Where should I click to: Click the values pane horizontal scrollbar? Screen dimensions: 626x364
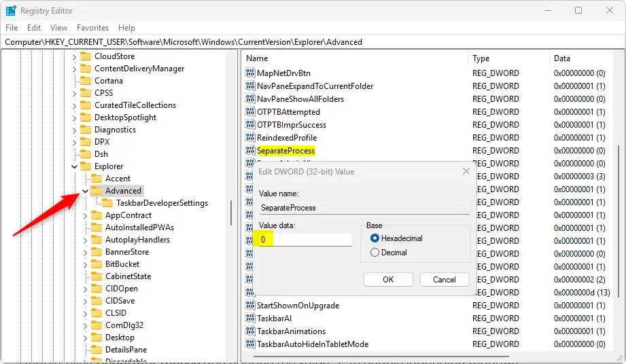pos(381,357)
